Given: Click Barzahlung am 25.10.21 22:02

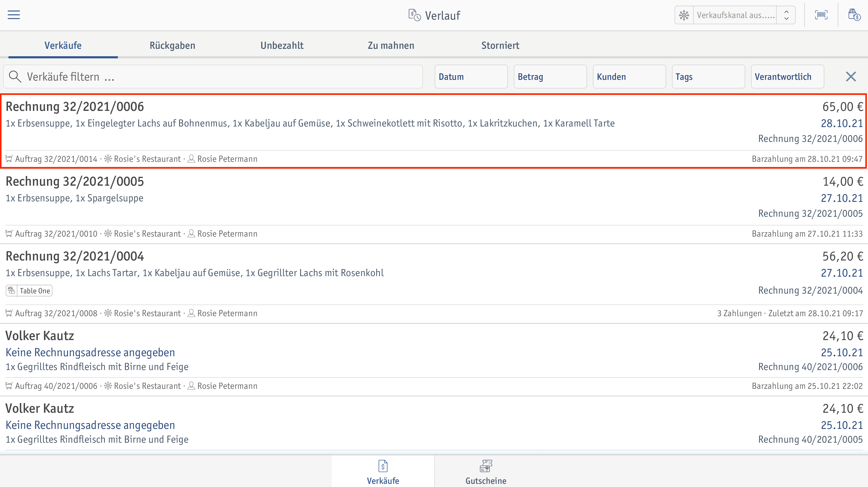Looking at the screenshot, I should click(x=807, y=386).
